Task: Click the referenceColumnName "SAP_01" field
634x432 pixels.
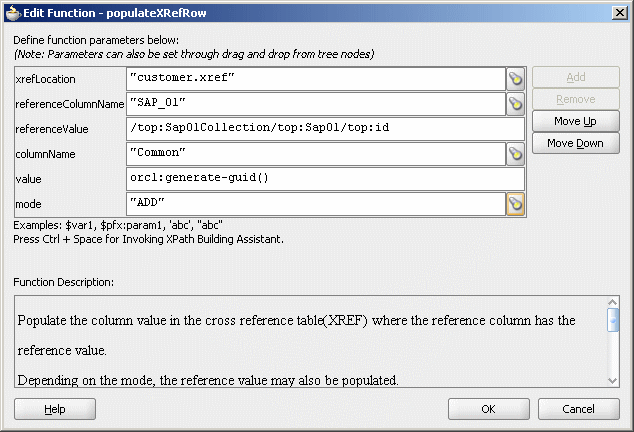Action: [316, 104]
